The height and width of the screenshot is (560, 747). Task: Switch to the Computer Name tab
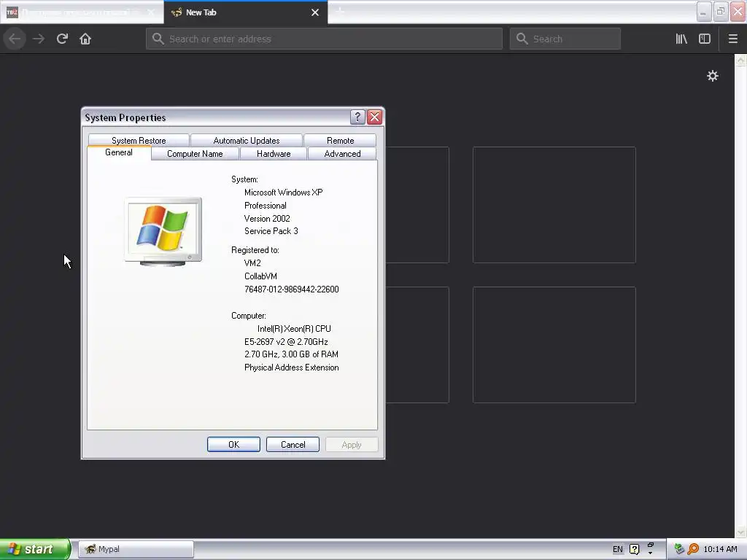[x=195, y=154]
